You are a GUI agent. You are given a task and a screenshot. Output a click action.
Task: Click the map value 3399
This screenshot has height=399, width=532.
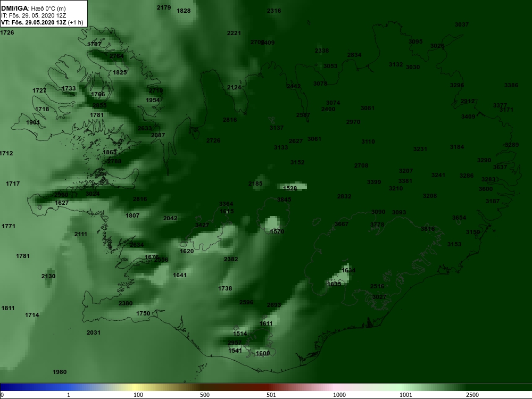(x=374, y=182)
